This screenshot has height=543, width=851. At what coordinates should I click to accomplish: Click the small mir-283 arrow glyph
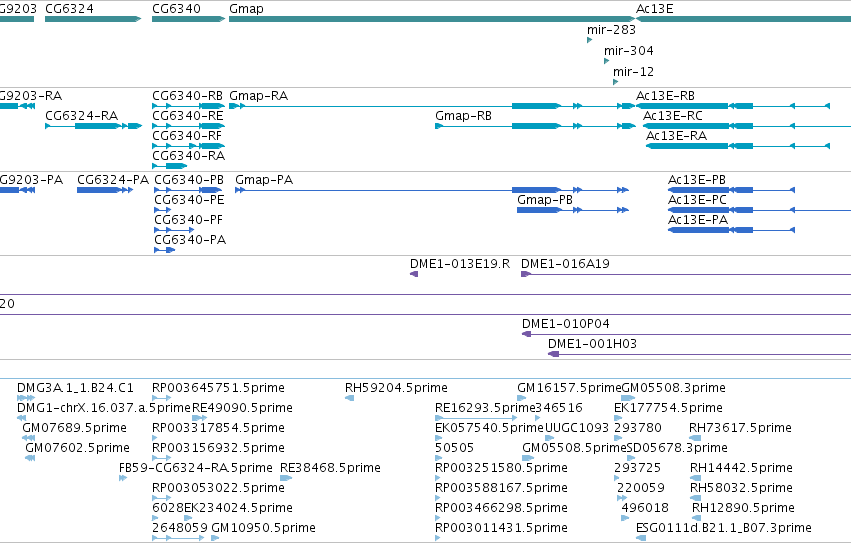[x=589, y=40]
